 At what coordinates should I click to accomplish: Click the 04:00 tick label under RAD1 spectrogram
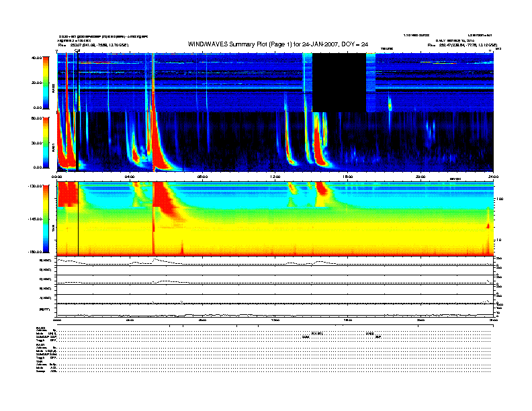tap(130, 177)
